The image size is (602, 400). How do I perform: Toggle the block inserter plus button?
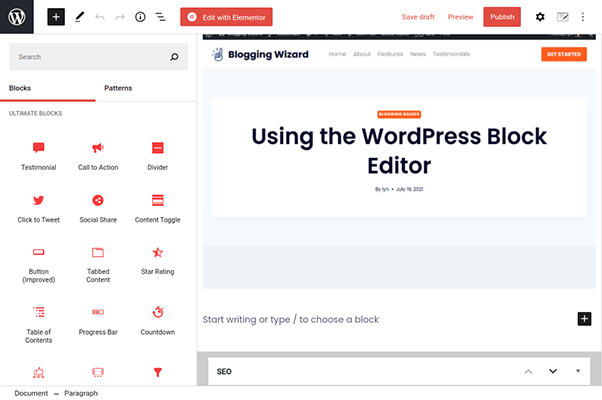point(56,17)
